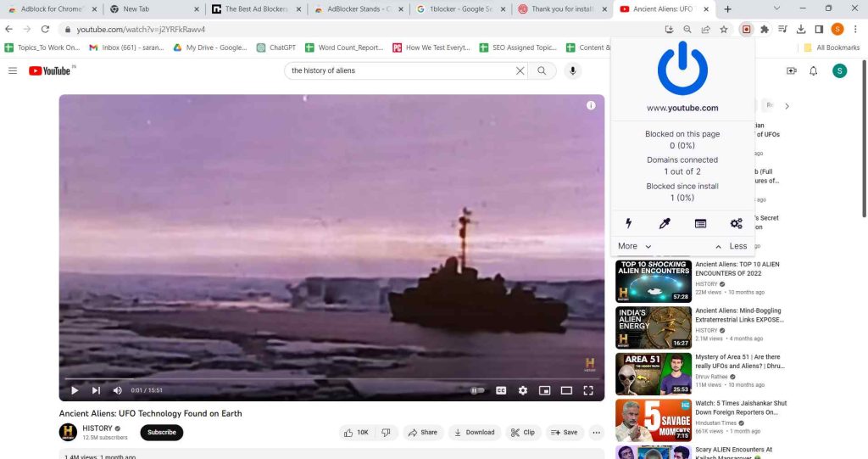Screen dimensions: 868x459
Task: Toggle the Chrome side panel icon
Action: pos(820,30)
